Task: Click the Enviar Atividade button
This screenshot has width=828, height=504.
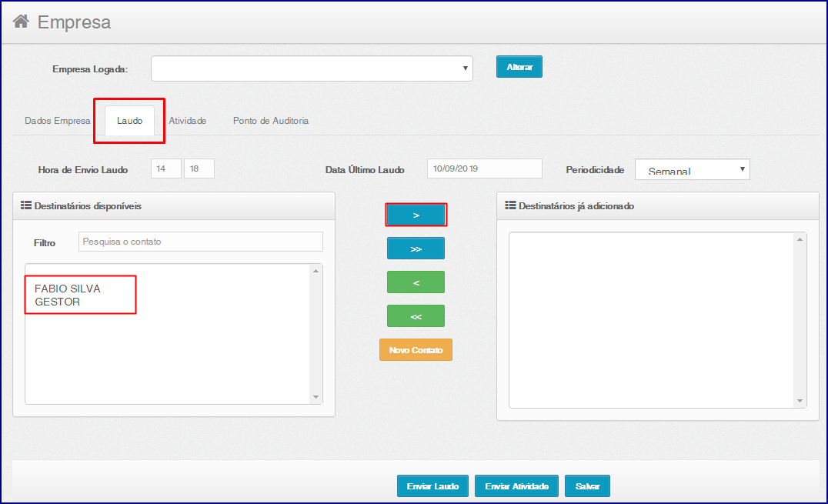Action: click(516, 486)
